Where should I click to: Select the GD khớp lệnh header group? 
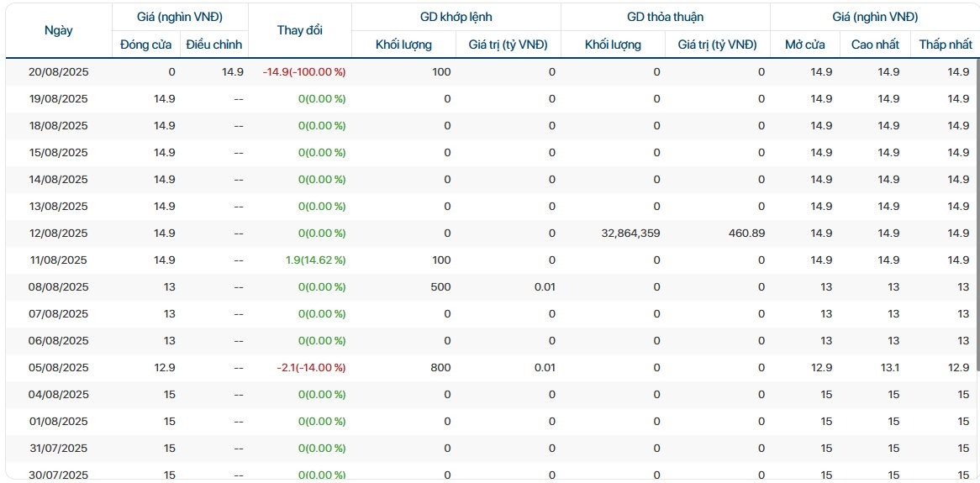point(456,17)
